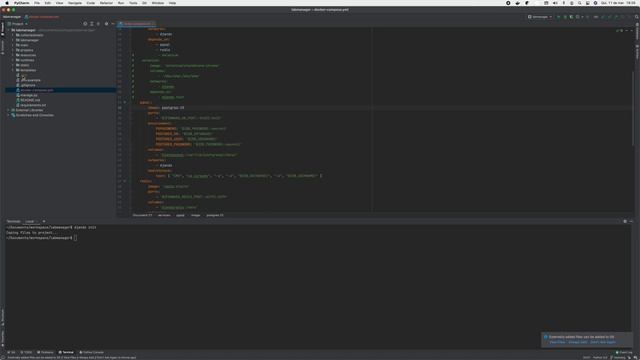Select README.md in the project tree
Image resolution: width=640 pixels, height=360 pixels.
(x=30, y=100)
